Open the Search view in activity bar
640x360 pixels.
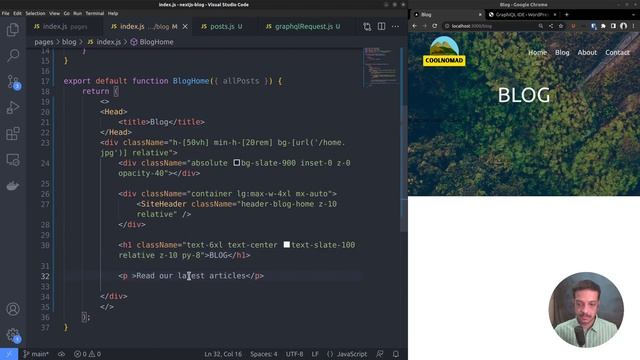[13, 55]
